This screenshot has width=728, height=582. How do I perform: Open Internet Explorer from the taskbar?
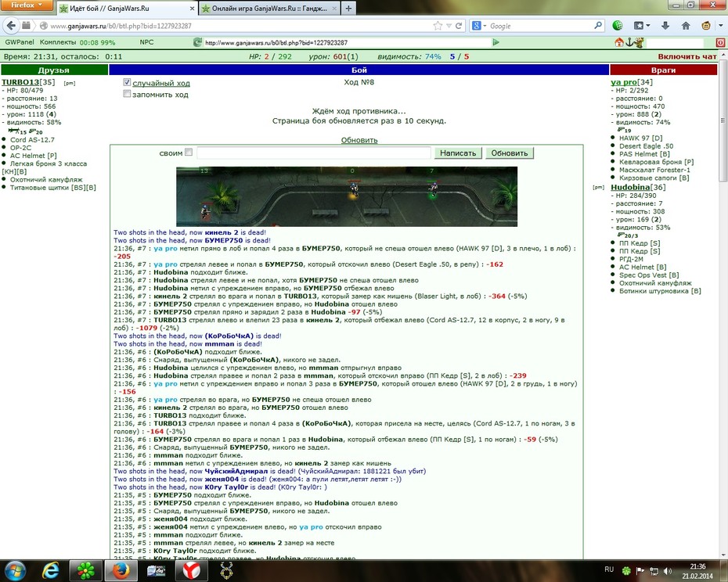tap(50, 570)
